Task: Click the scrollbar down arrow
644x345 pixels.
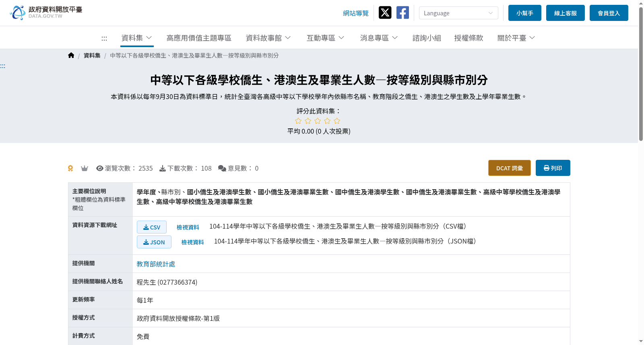Action: (x=641, y=341)
